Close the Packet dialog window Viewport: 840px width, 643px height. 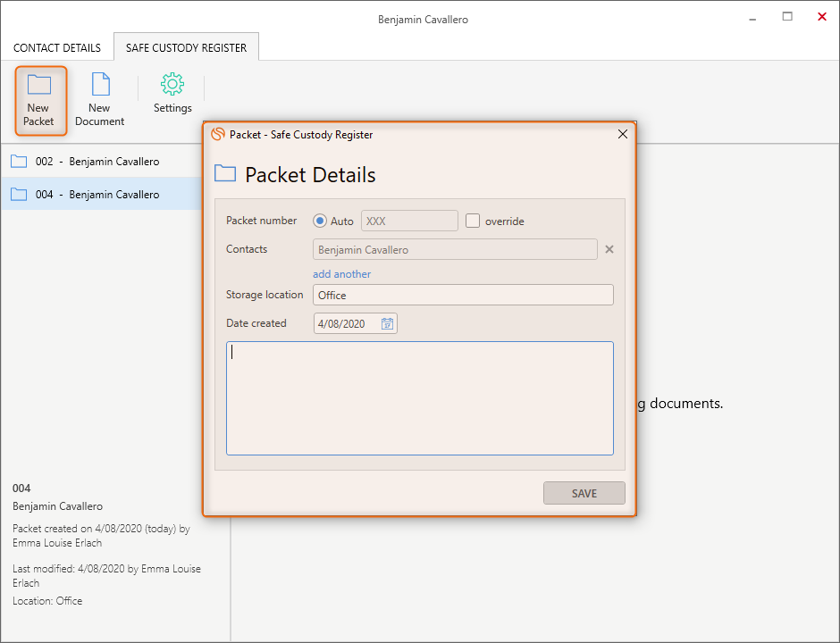pos(623,135)
